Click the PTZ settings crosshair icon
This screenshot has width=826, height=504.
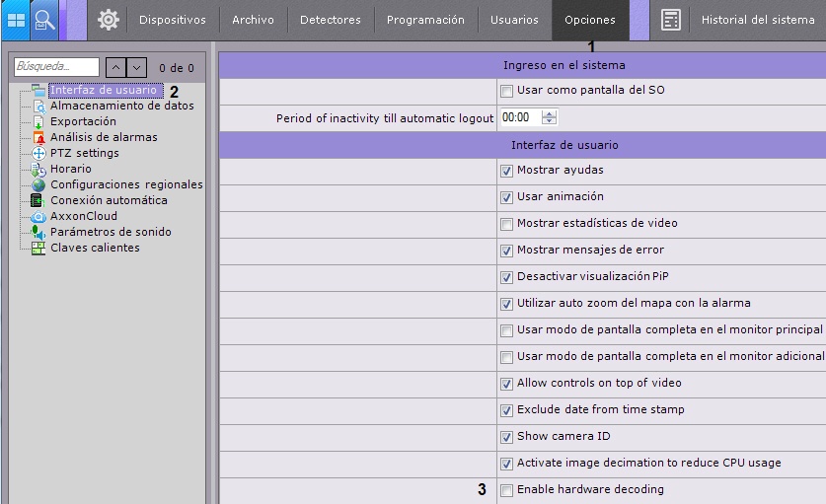(x=39, y=153)
